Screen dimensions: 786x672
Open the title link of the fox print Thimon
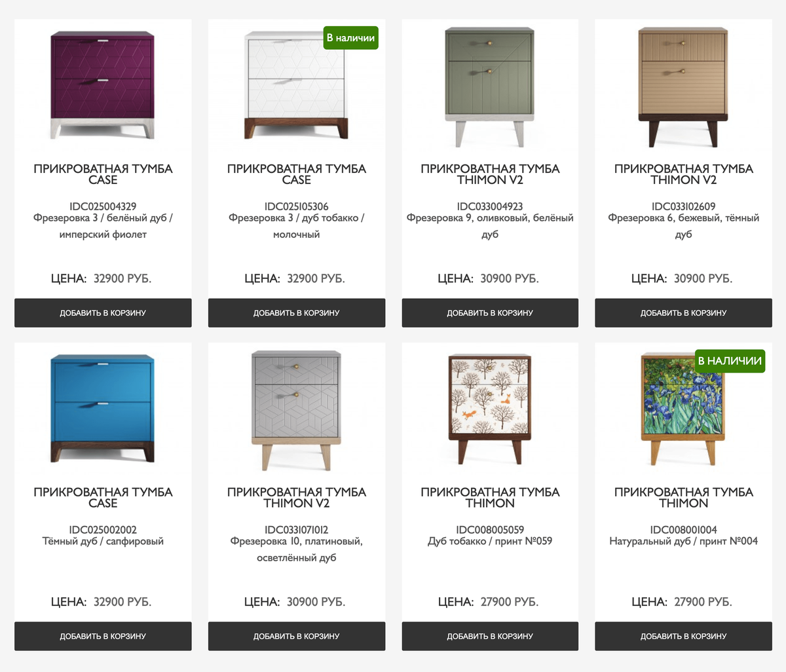(x=490, y=497)
